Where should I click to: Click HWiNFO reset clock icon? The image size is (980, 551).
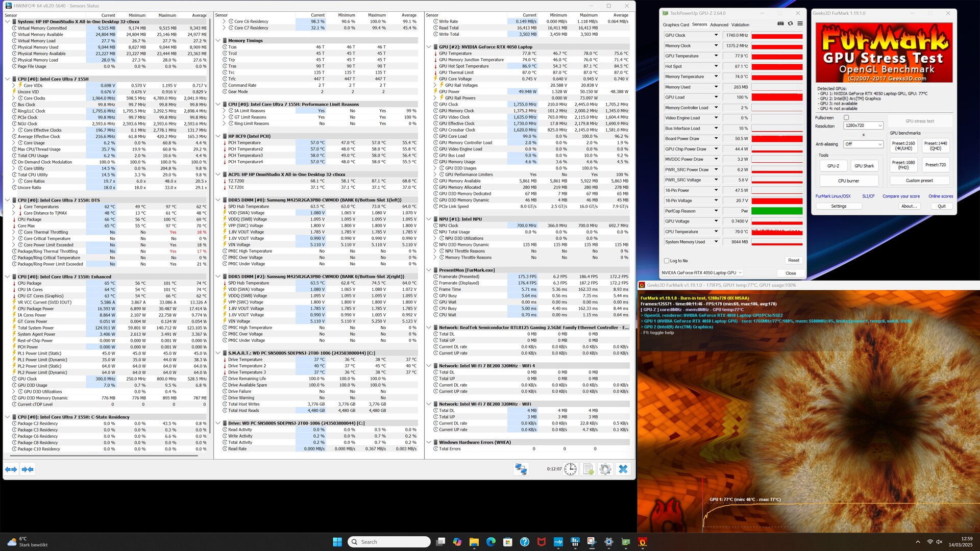tap(570, 469)
